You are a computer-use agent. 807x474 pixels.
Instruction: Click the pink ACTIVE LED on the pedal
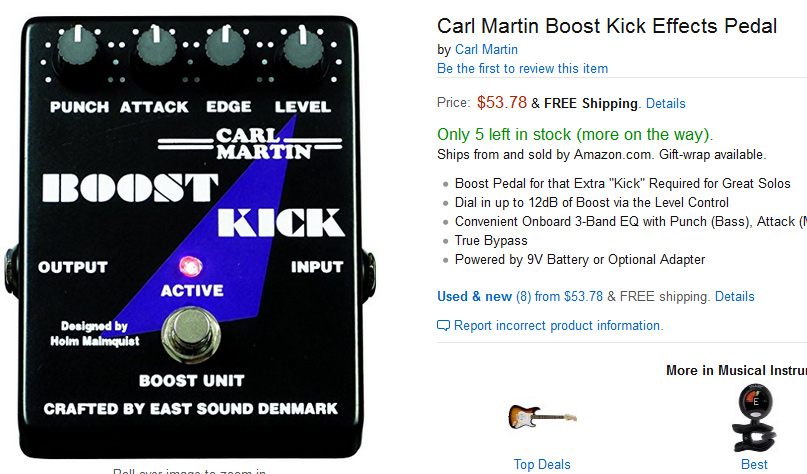pyautogui.click(x=189, y=267)
